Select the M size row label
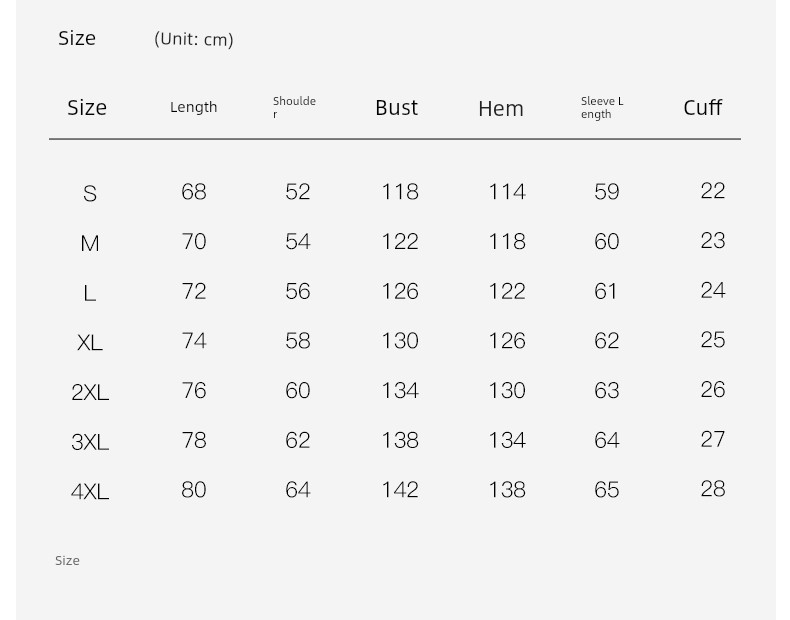790x620 pixels. click(90, 243)
